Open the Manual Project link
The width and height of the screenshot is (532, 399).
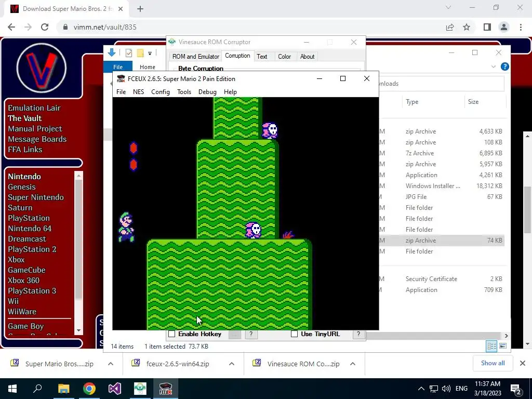point(35,129)
